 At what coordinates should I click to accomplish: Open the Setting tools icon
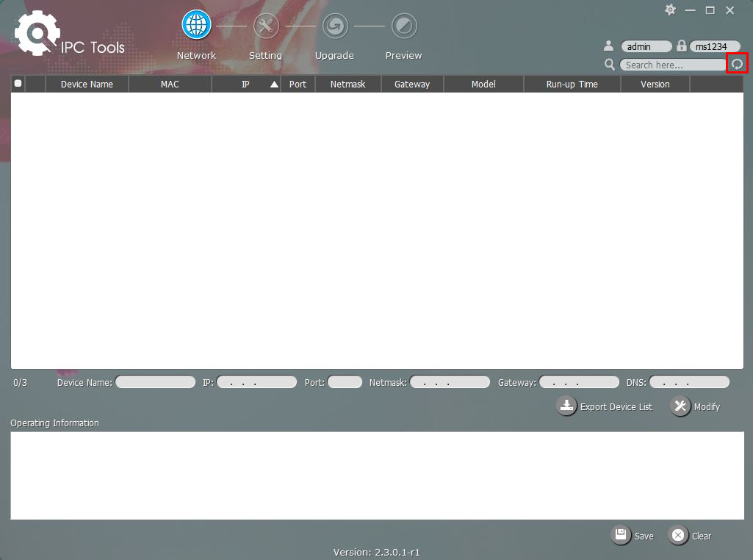click(x=265, y=26)
